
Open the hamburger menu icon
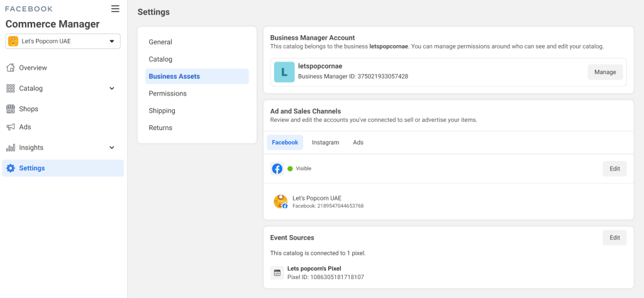pyautogui.click(x=116, y=9)
